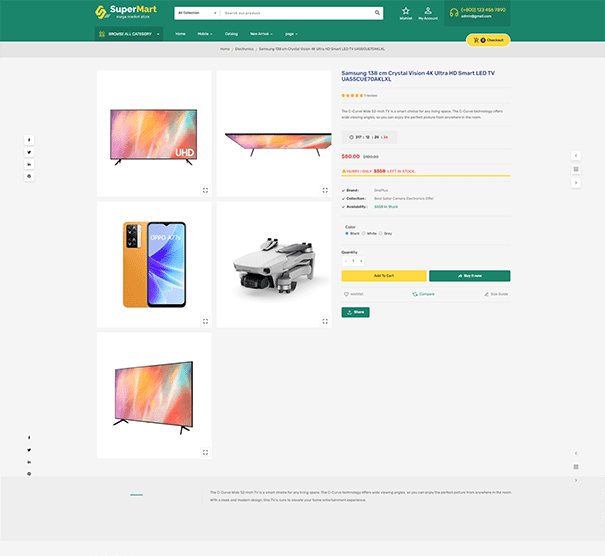The width and height of the screenshot is (605, 556).
Task: Add product via wishlist heart icon
Action: (x=346, y=294)
